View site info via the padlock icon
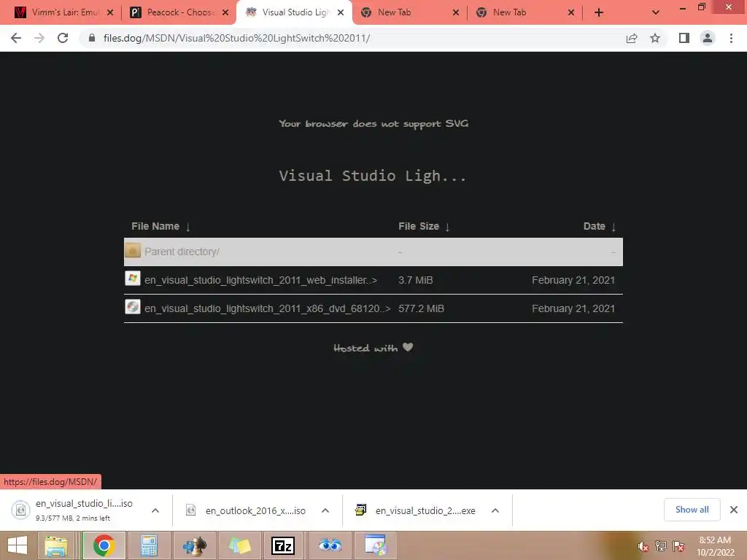The image size is (747, 560). click(x=92, y=38)
